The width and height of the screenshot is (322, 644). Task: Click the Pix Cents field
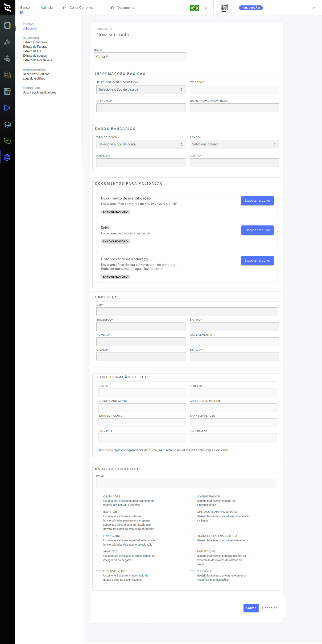coord(142,437)
